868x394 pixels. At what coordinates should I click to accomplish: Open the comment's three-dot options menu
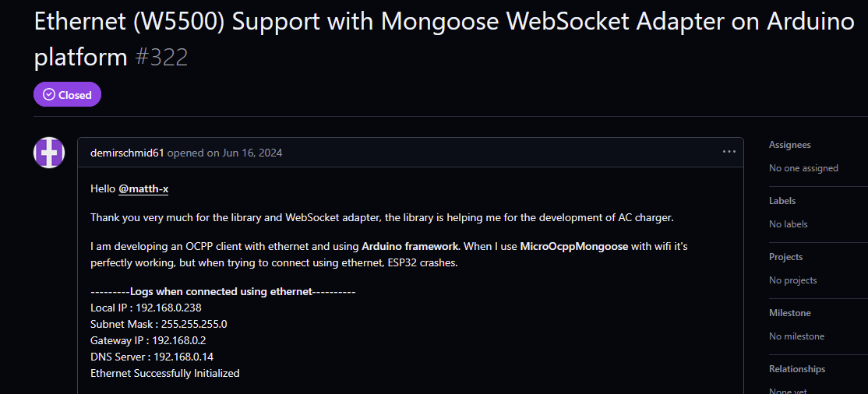(x=729, y=152)
